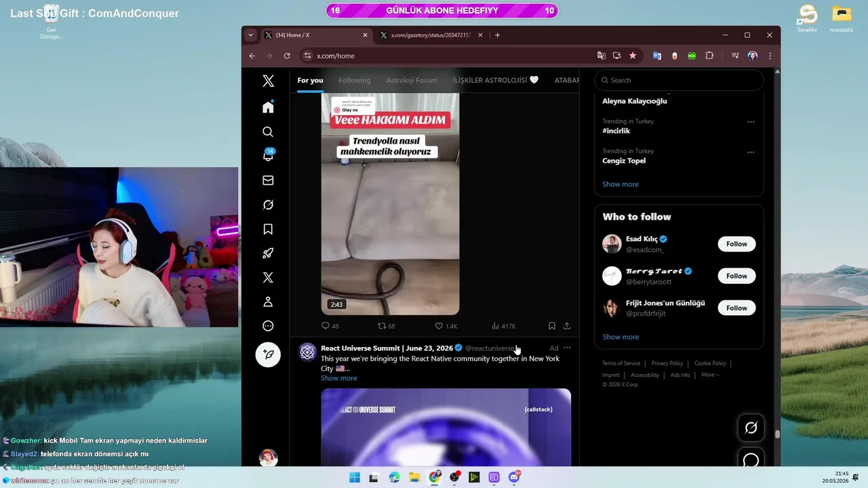Open Chrome extensions puzzle icon
This screenshot has height=488, width=868.
709,56
